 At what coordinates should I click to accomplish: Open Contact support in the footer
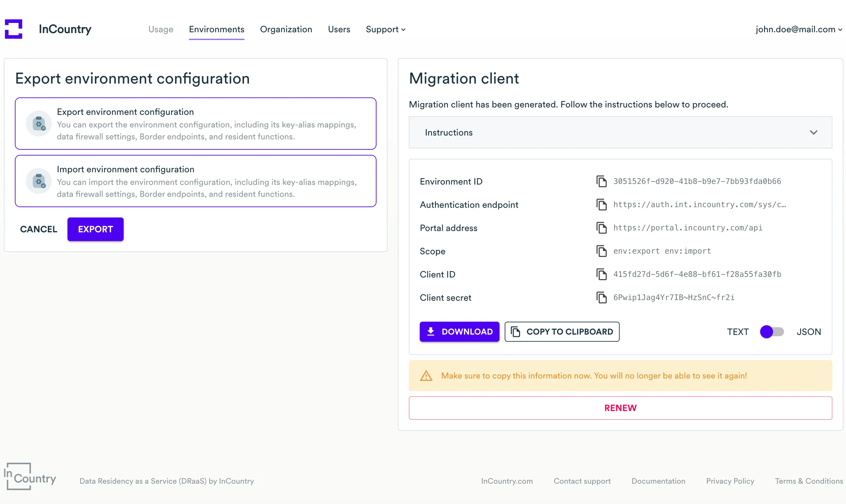582,481
